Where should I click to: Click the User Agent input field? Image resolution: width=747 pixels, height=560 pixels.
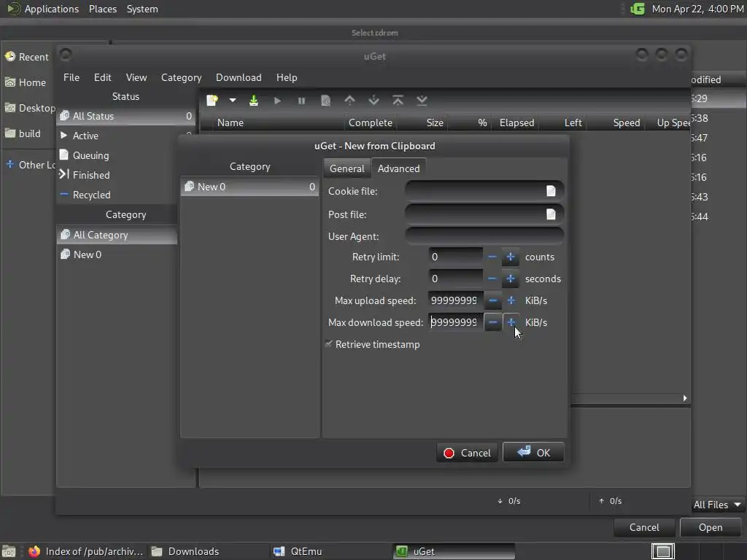[484, 236]
